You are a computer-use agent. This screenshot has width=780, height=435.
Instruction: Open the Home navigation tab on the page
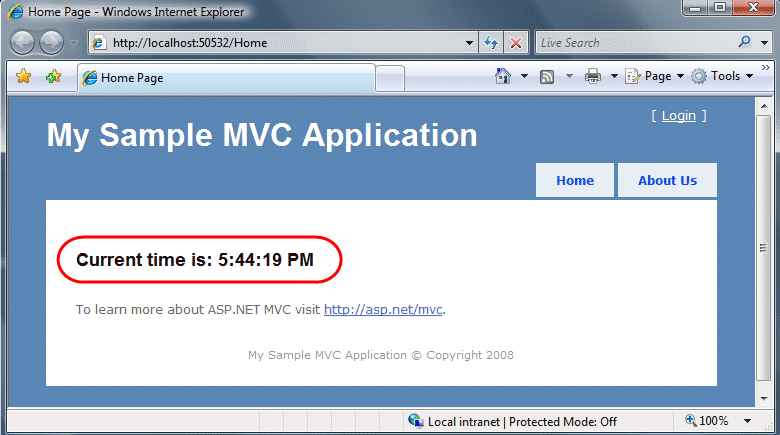pos(575,180)
